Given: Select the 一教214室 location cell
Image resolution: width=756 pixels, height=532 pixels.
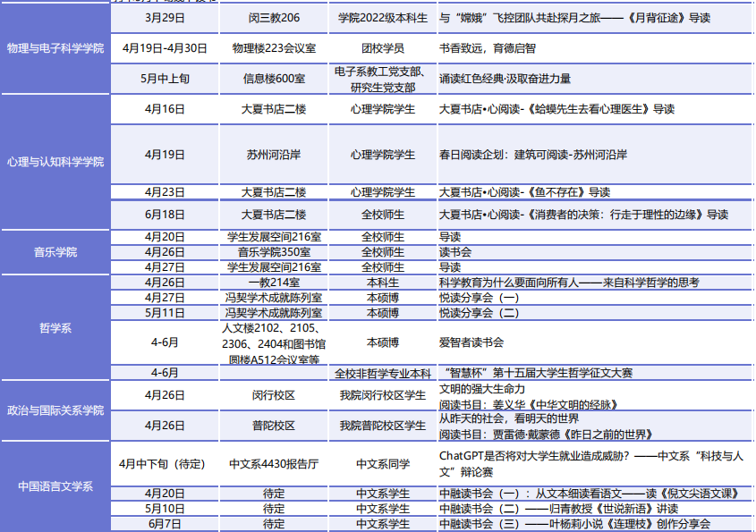Looking at the screenshot, I should (274, 283).
